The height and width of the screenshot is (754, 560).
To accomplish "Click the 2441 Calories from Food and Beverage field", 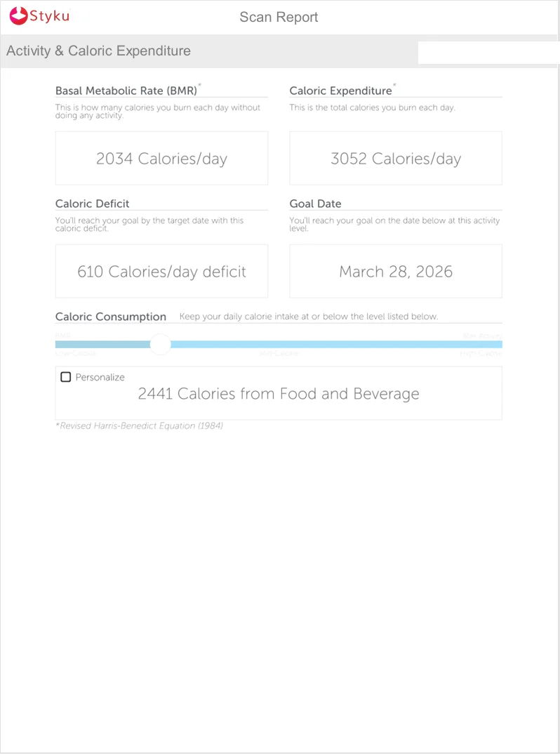I will [x=279, y=393].
